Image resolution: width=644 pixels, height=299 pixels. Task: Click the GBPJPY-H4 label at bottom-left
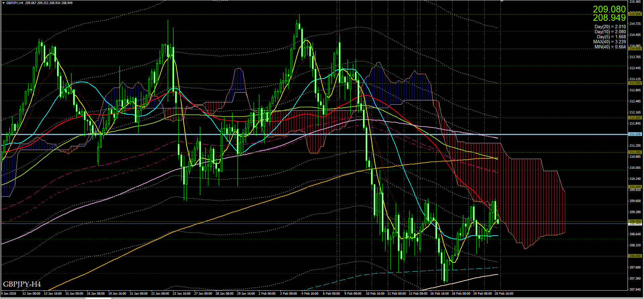click(22, 285)
